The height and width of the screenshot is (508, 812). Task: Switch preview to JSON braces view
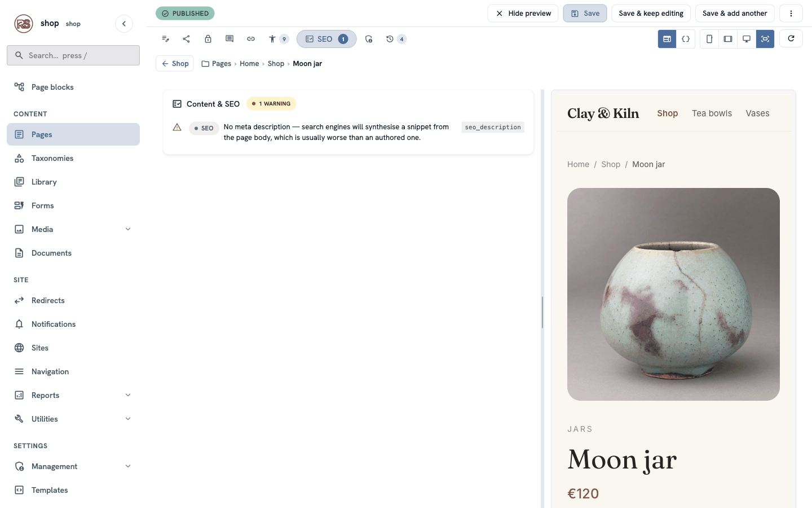[x=686, y=39]
